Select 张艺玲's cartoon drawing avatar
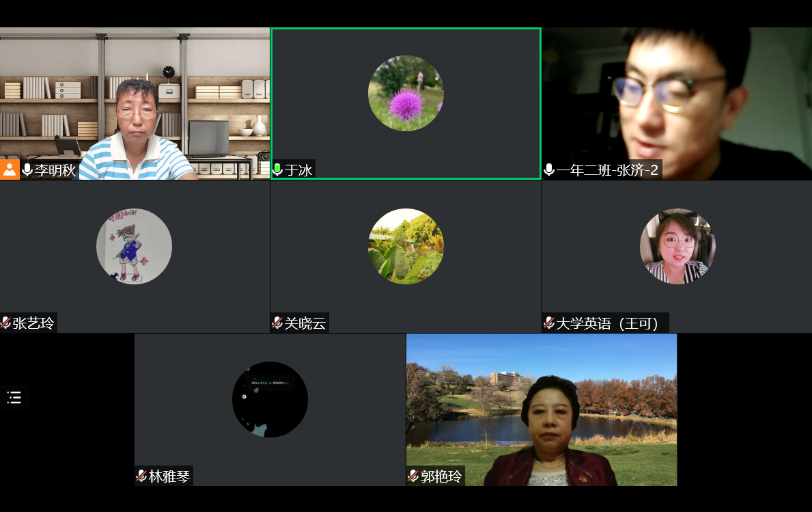Screen dimensions: 812x512 click(134, 246)
